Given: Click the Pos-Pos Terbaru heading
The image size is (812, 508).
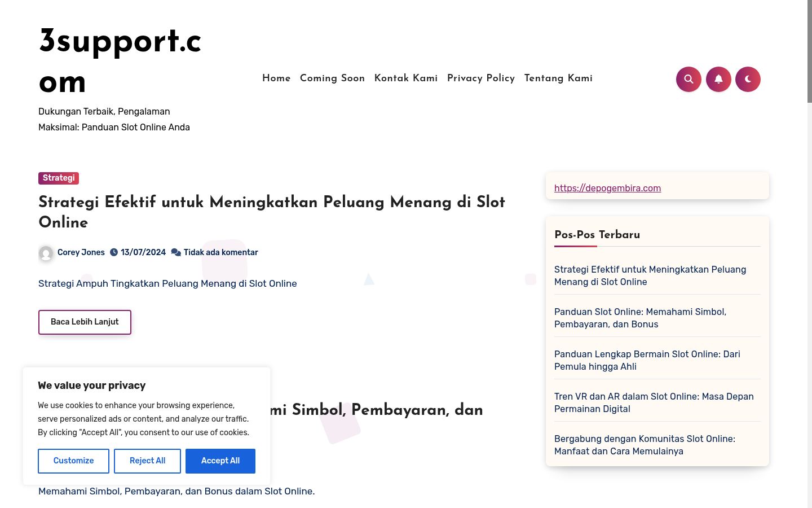Looking at the screenshot, I should (x=597, y=235).
